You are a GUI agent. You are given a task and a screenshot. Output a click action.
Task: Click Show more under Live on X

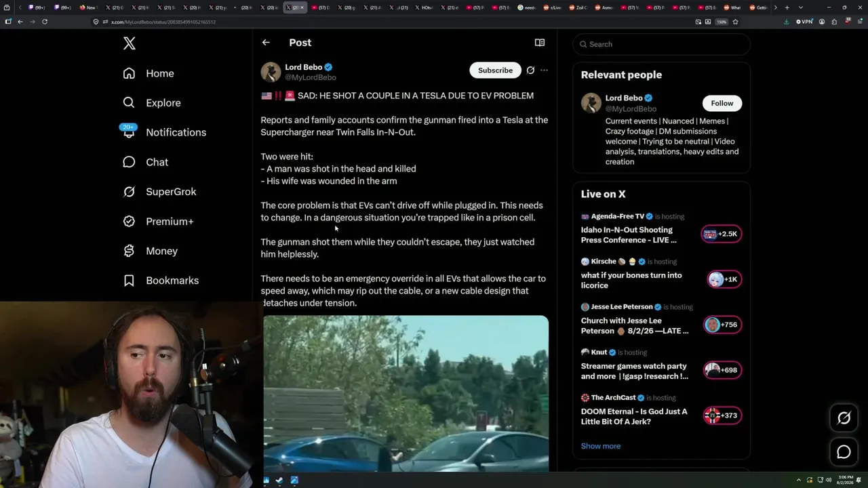click(x=601, y=446)
